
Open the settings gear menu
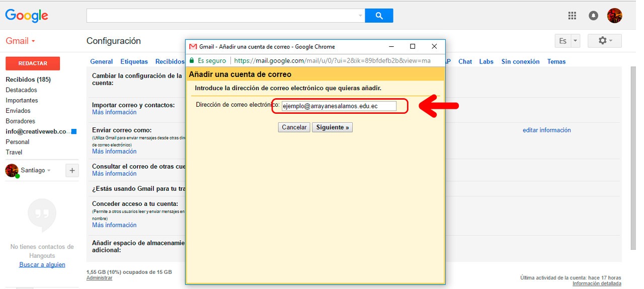(x=605, y=41)
